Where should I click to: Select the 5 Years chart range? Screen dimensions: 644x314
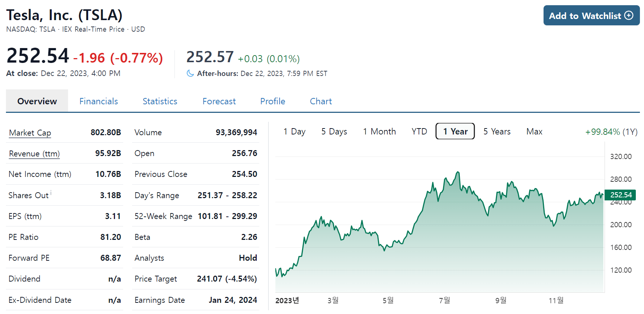(x=497, y=131)
